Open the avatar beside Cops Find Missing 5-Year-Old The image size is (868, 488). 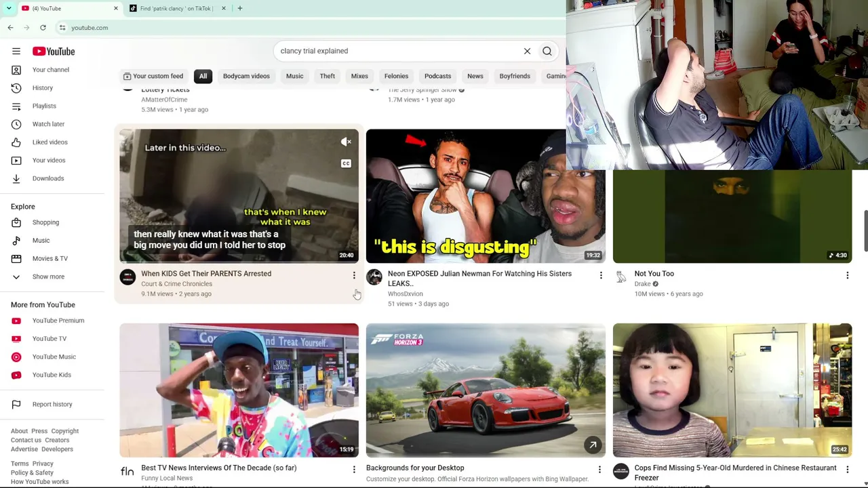pyautogui.click(x=621, y=471)
